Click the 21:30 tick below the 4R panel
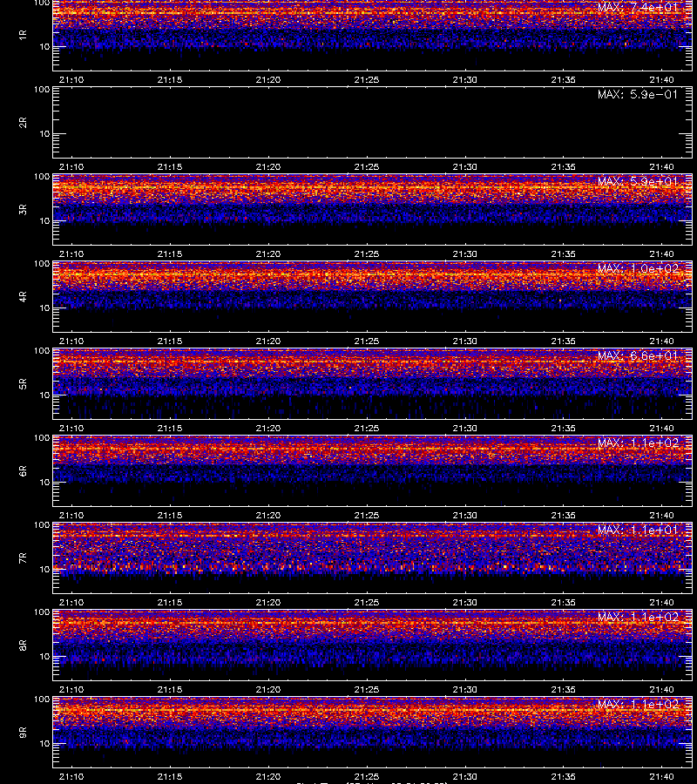 tap(465, 341)
